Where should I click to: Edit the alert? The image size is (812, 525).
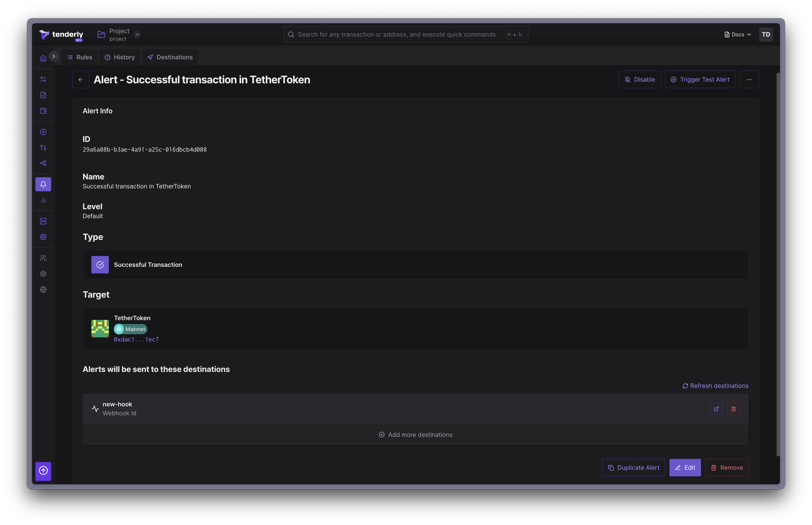(x=685, y=468)
